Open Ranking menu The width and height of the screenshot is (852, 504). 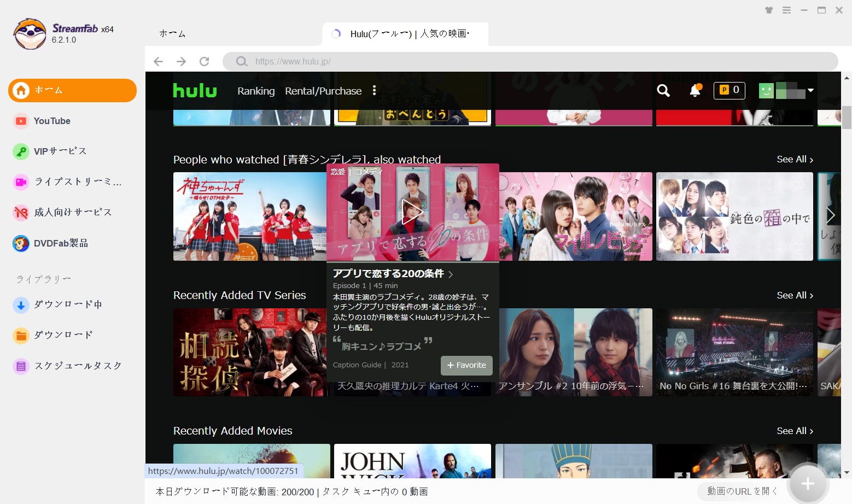256,91
